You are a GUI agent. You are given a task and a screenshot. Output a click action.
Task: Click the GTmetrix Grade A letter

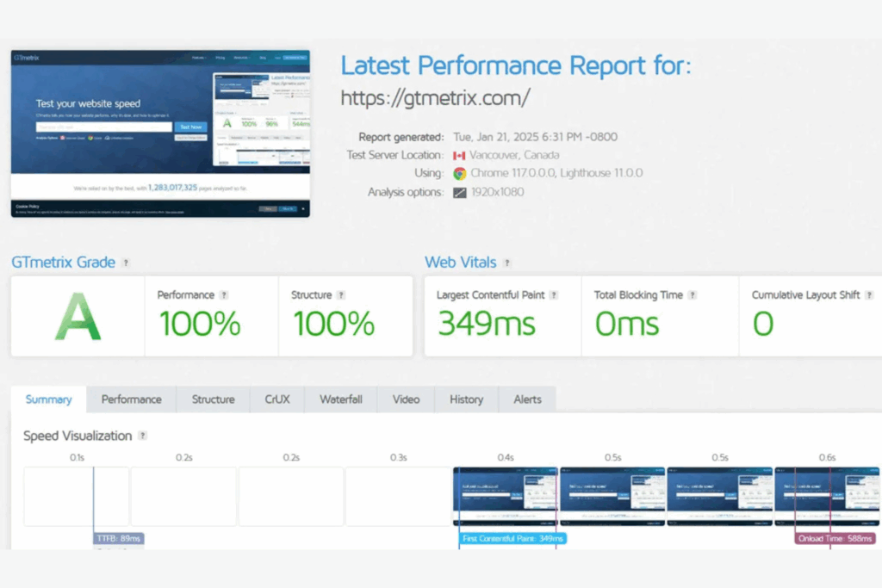click(x=78, y=317)
